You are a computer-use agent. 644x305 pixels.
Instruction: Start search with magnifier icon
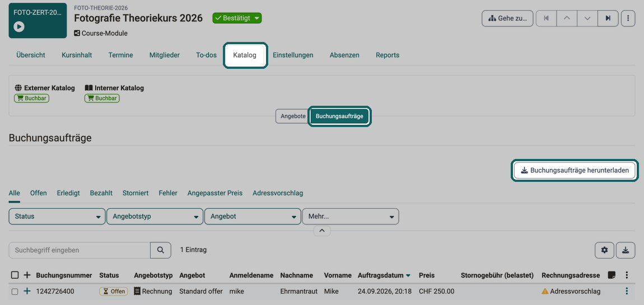click(161, 250)
